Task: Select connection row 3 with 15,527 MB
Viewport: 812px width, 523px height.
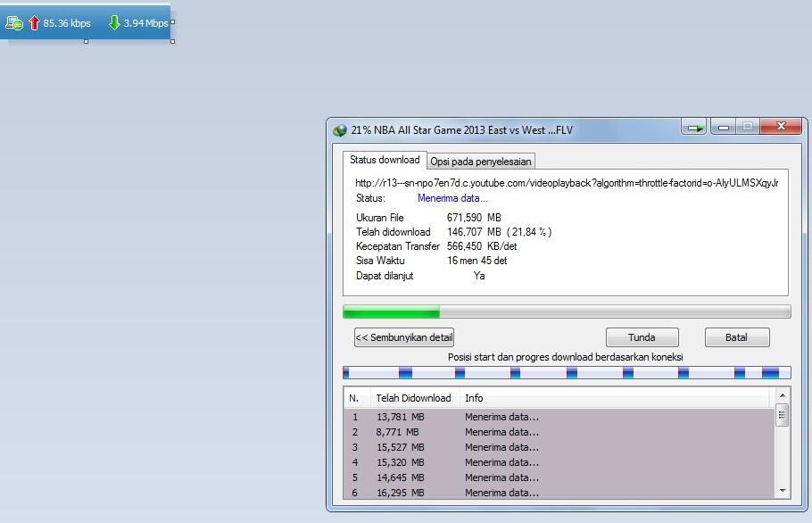Action: (559, 447)
